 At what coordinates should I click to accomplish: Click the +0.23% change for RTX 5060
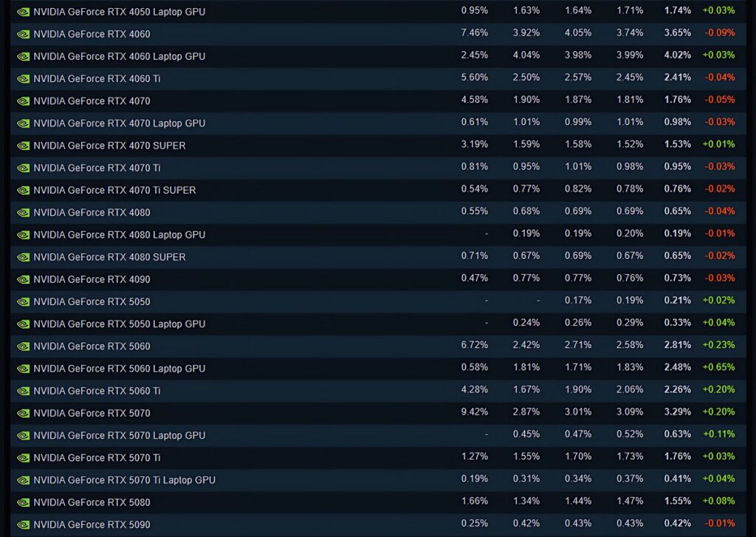(x=718, y=345)
